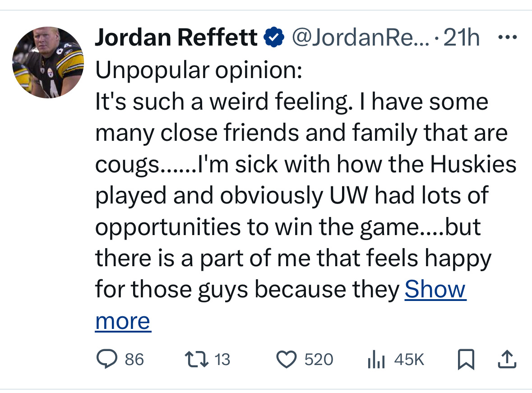Open Jordan Reffett's profile via display name

tap(176, 37)
